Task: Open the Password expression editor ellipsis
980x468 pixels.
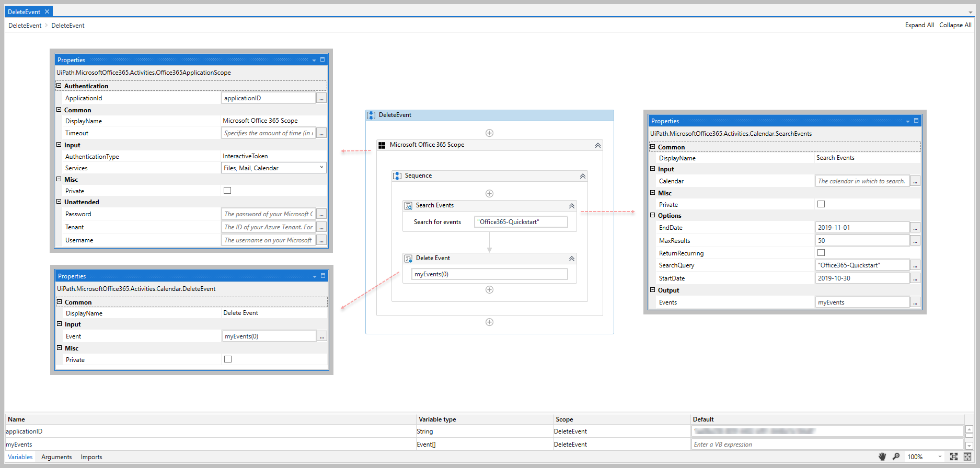Action: (322, 214)
